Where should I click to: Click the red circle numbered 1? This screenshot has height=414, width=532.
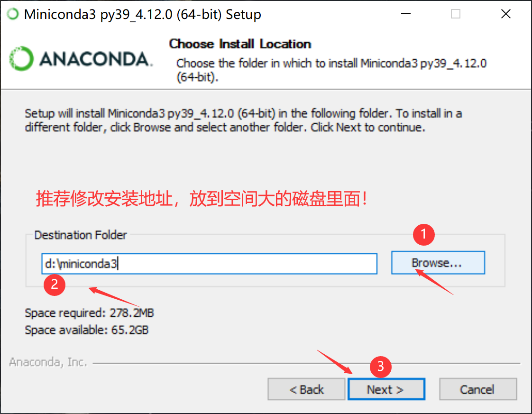tap(423, 234)
